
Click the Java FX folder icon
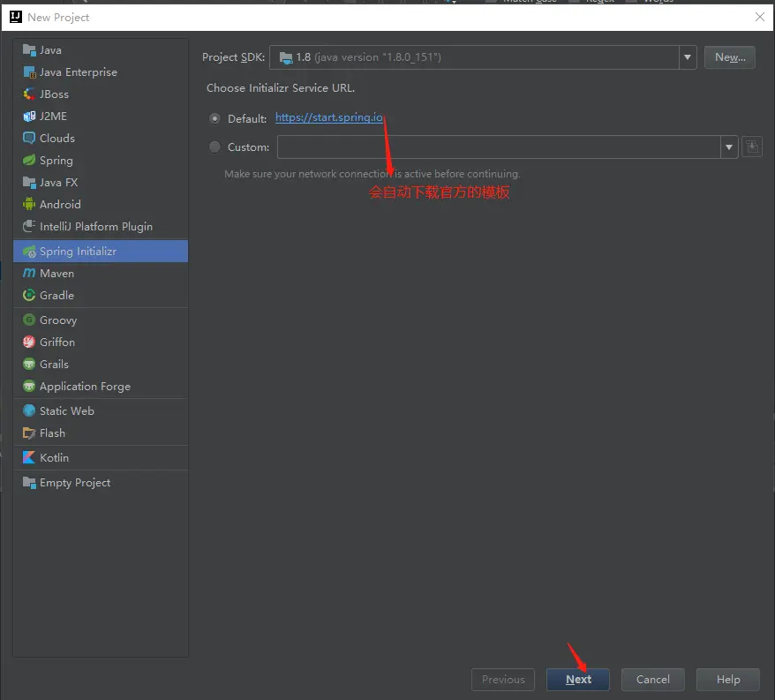tap(29, 183)
